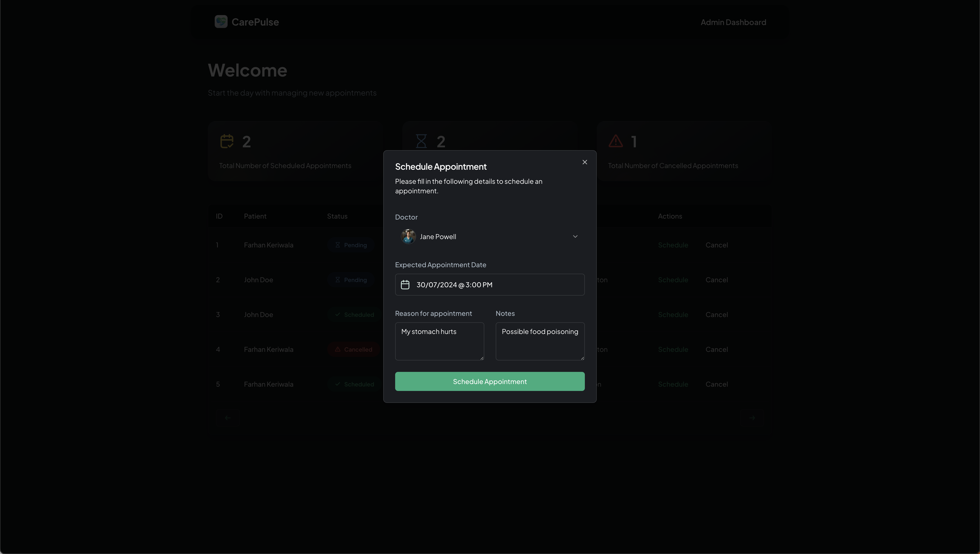Open the calendar icon in date field
The height and width of the screenshot is (554, 980).
405,285
